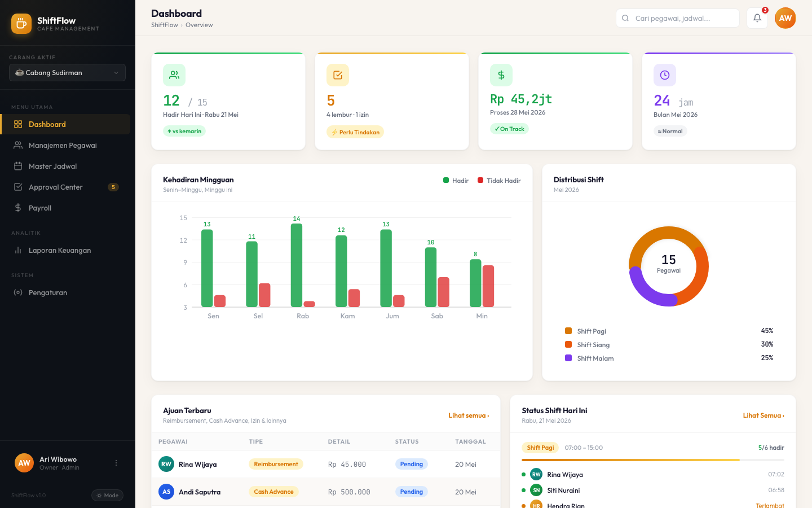812x508 pixels.
Task: Click the Ari Wibowo avatar in sidebar footer
Action: (24, 463)
